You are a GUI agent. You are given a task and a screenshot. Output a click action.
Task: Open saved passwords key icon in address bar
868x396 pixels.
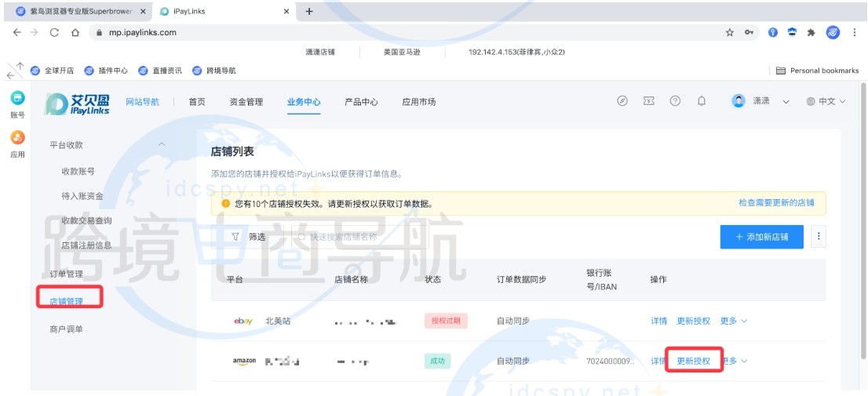coord(749,33)
